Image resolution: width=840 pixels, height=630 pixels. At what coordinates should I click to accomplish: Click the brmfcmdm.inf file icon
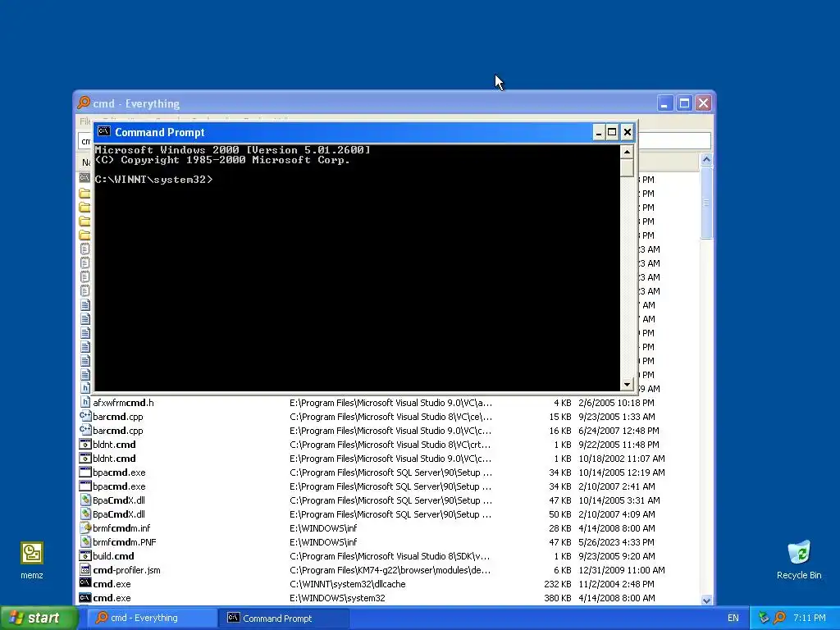[x=85, y=527]
